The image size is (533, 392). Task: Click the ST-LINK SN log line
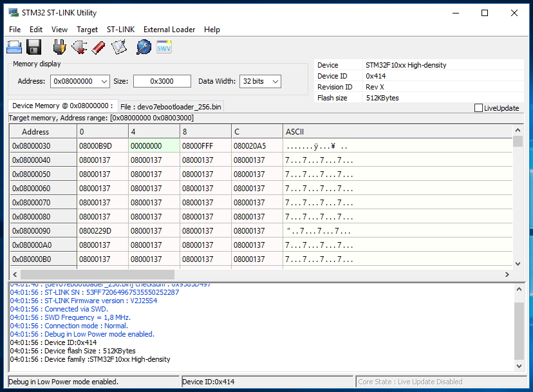[95, 292]
